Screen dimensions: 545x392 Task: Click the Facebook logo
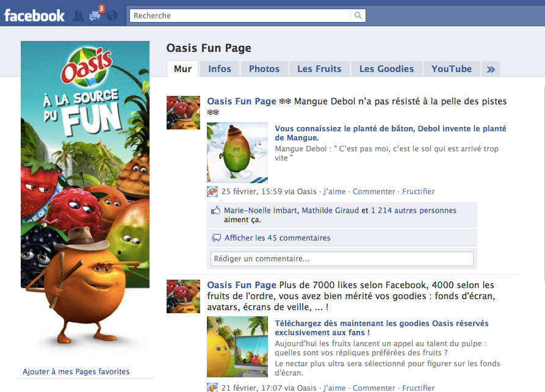click(34, 16)
